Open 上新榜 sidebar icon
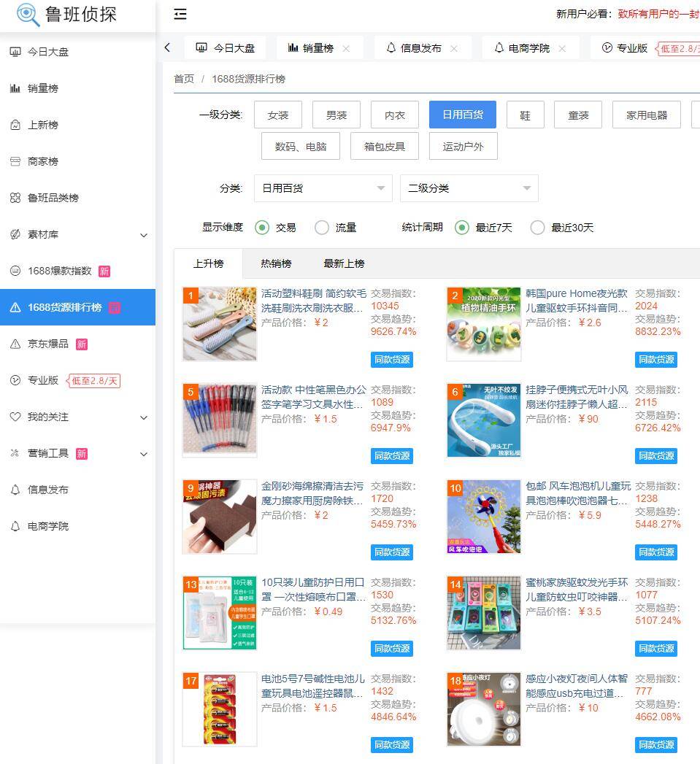700x764 pixels. click(x=15, y=125)
